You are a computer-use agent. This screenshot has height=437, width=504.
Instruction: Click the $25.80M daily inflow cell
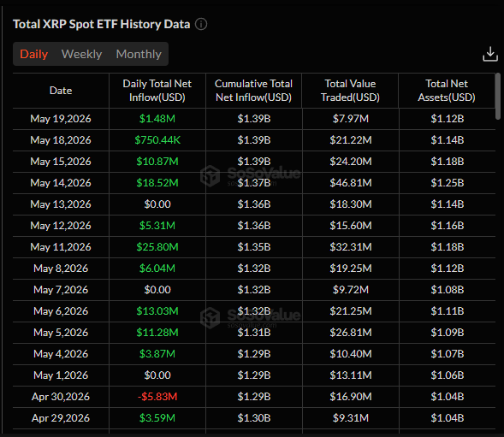point(157,247)
